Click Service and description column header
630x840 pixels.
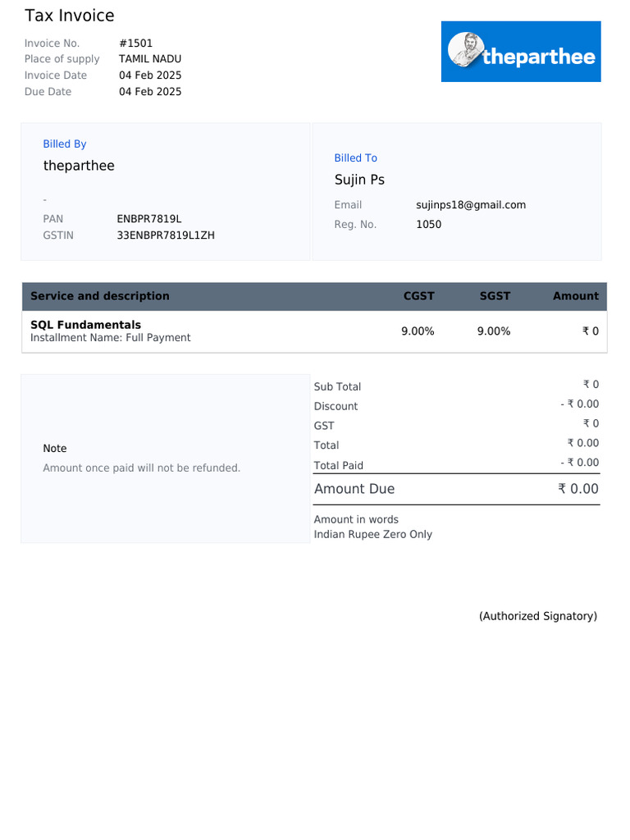(x=100, y=295)
